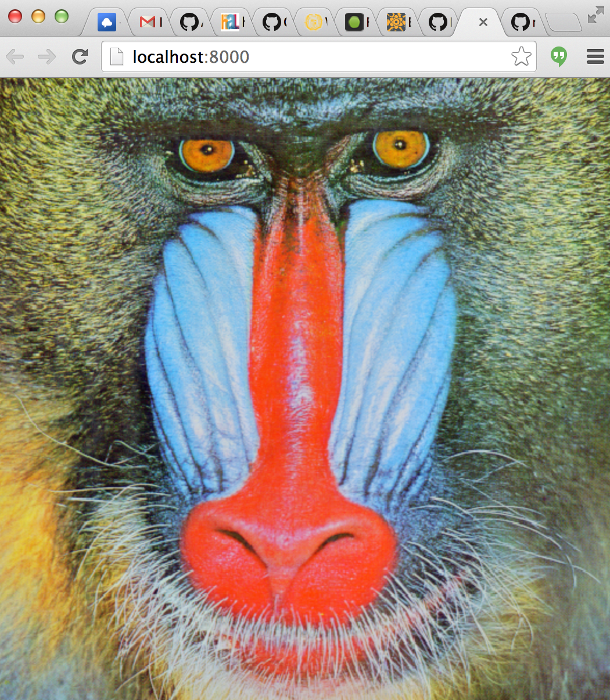The width and height of the screenshot is (610, 700).
Task: Click the page icon in the address bar
Action: click(117, 56)
